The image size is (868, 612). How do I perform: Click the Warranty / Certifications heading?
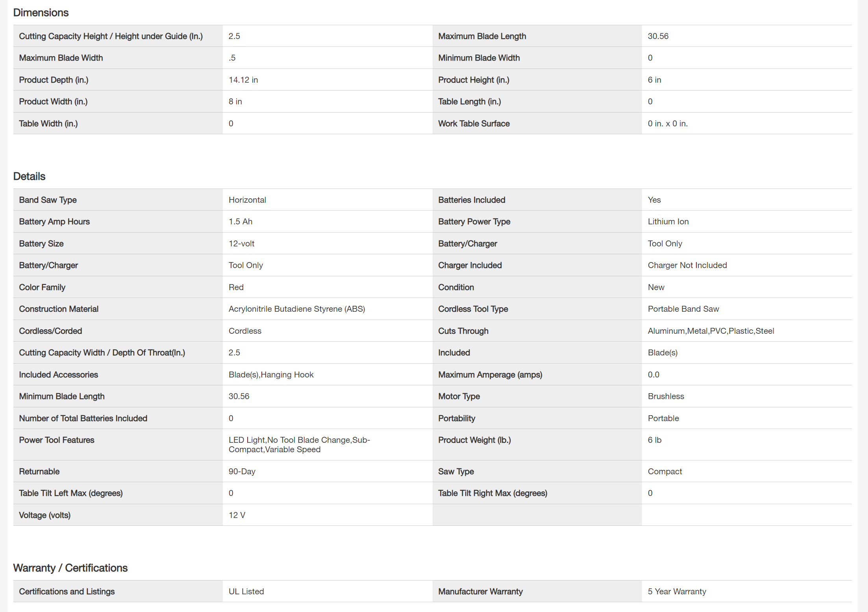(x=70, y=568)
